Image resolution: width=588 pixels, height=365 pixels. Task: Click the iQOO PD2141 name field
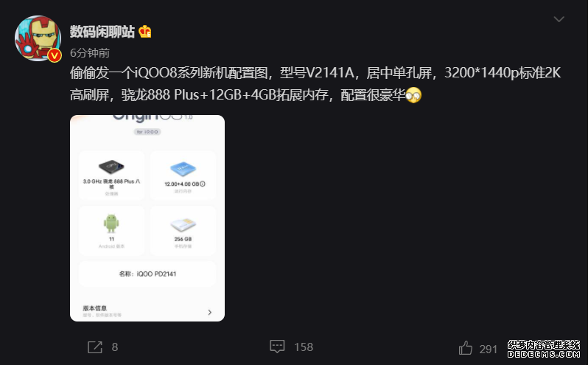(x=147, y=274)
